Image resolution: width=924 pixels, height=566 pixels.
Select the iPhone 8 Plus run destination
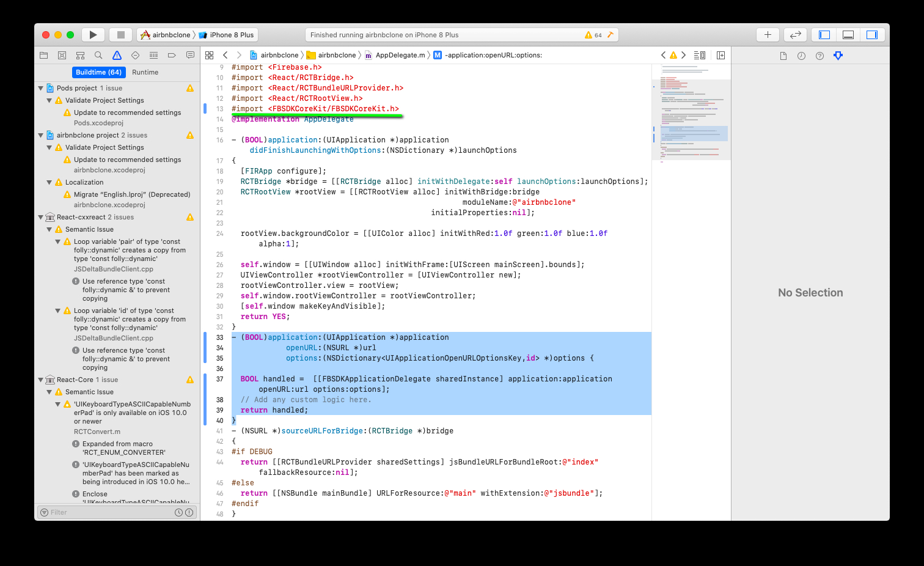pyautogui.click(x=231, y=35)
